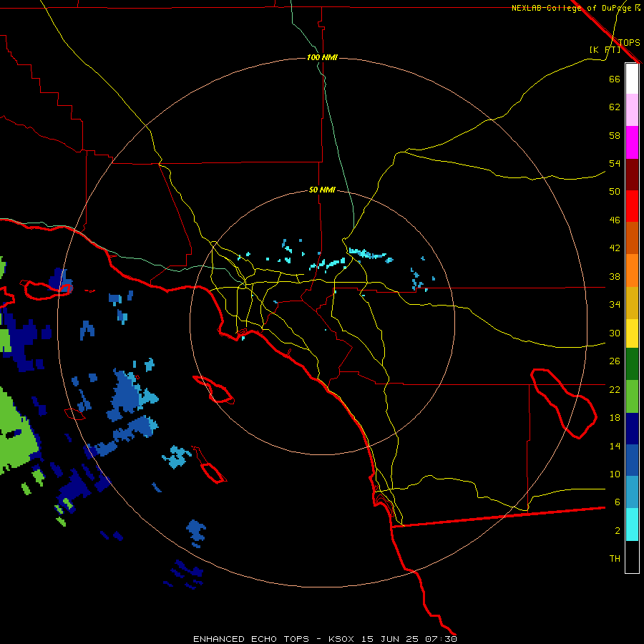Click legend value 62
This screenshot has width=644, height=644.
click(x=615, y=107)
